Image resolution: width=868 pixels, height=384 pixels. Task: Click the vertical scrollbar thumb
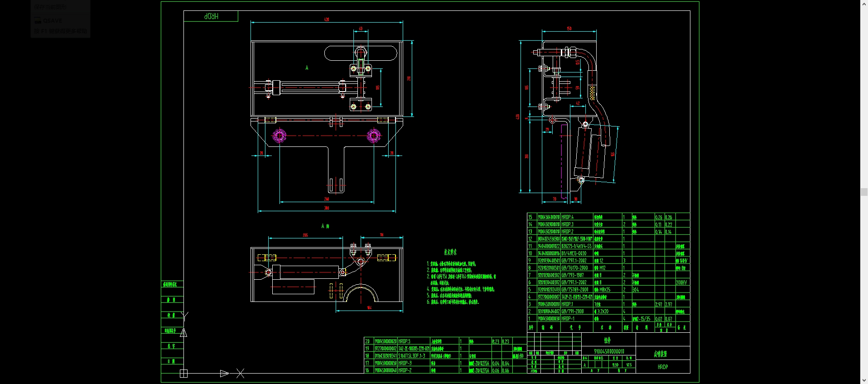pyautogui.click(x=864, y=192)
